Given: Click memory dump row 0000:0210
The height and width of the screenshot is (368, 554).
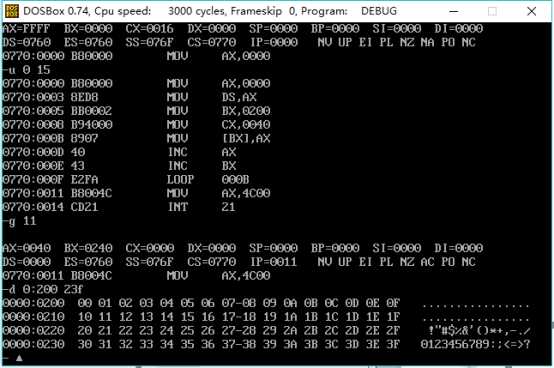Looking at the screenshot, I should 266,317.
